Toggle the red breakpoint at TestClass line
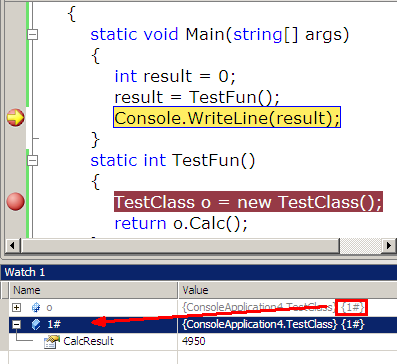397x364 pixels. pyautogui.click(x=16, y=202)
